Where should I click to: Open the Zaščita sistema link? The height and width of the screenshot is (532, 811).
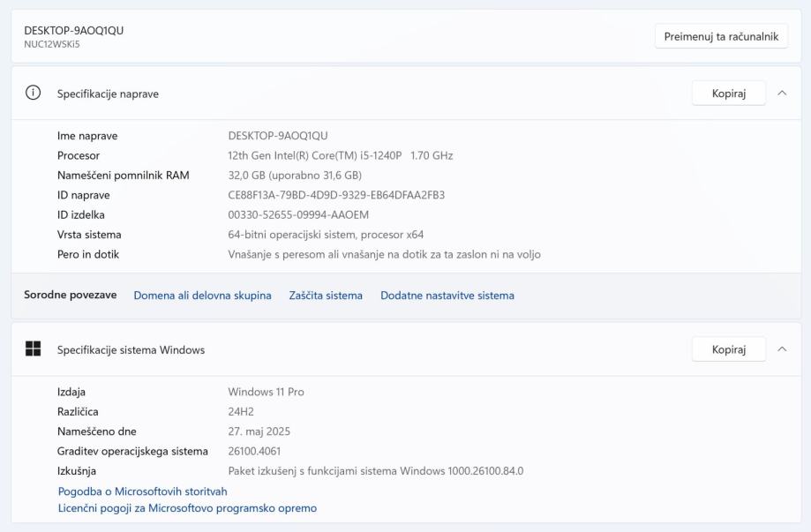pos(326,296)
